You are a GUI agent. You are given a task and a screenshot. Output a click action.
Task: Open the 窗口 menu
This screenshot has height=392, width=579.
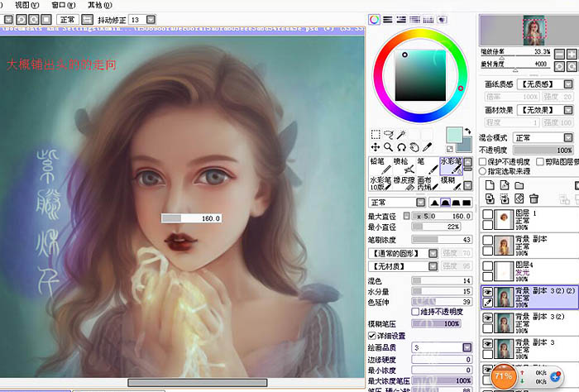[x=64, y=5]
